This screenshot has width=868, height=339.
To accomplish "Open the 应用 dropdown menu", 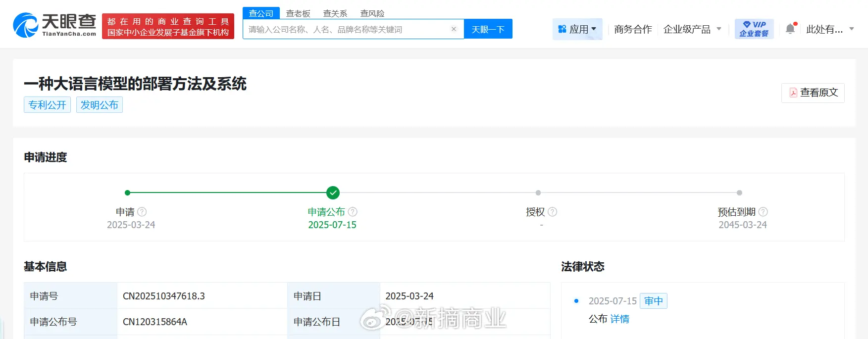I will 577,29.
